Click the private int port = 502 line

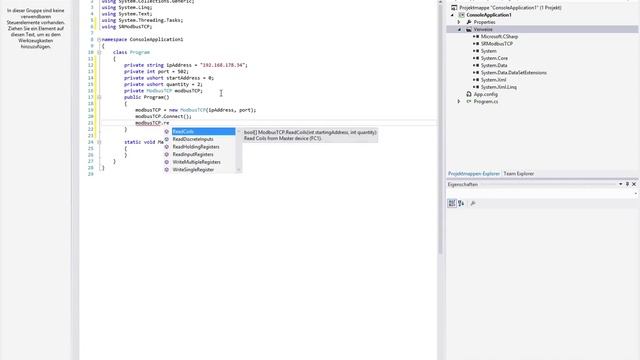click(156, 71)
